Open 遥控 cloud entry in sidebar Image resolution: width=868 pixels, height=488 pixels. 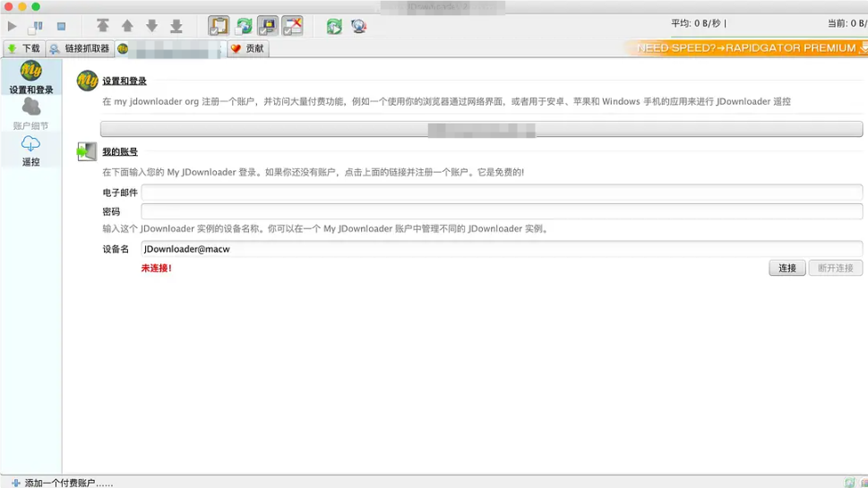31,150
